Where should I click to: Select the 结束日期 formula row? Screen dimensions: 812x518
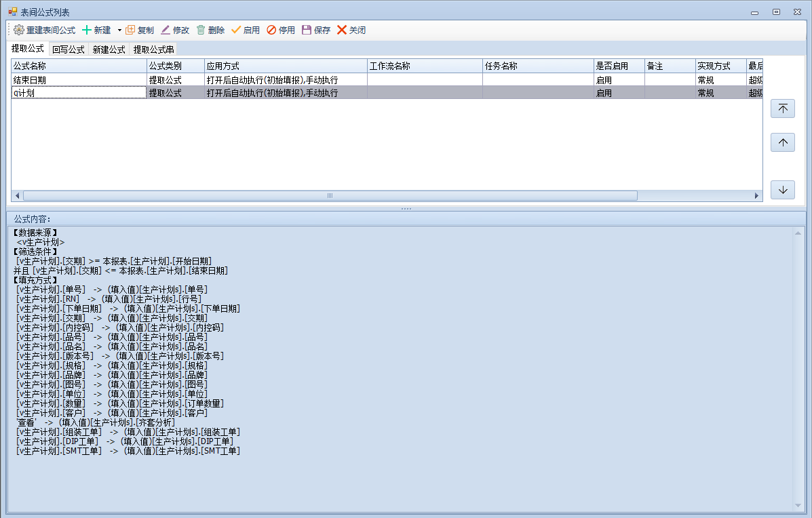pyautogui.click(x=78, y=80)
